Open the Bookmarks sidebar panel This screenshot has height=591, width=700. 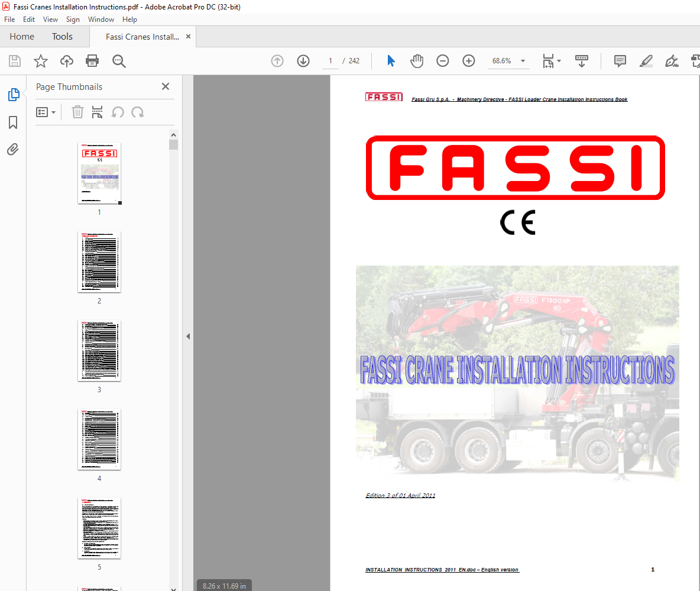click(x=13, y=122)
